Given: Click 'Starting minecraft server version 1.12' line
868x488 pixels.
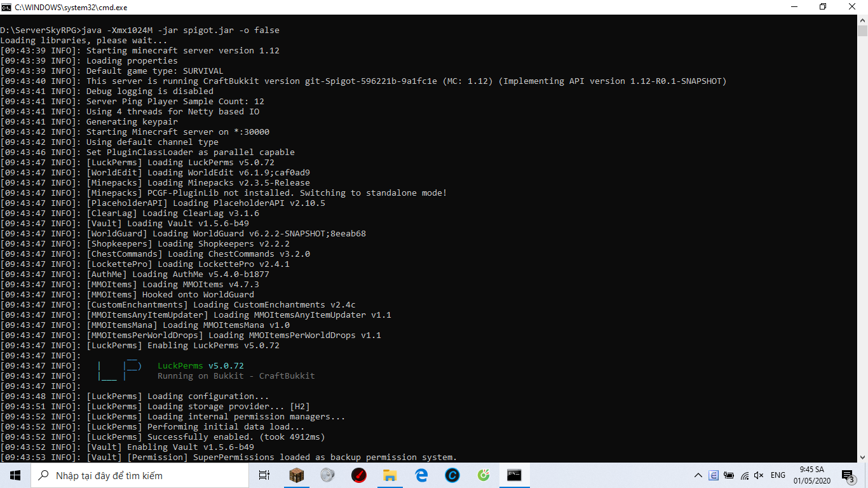Looking at the screenshot, I should pos(140,51).
